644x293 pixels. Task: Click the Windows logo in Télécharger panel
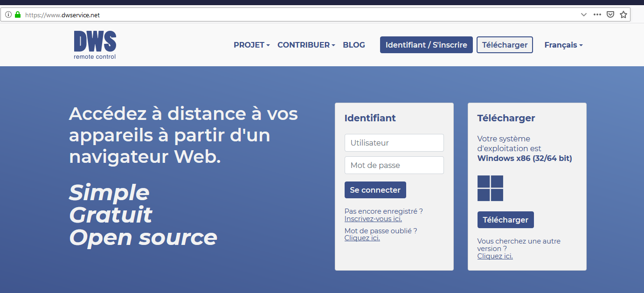pos(490,188)
